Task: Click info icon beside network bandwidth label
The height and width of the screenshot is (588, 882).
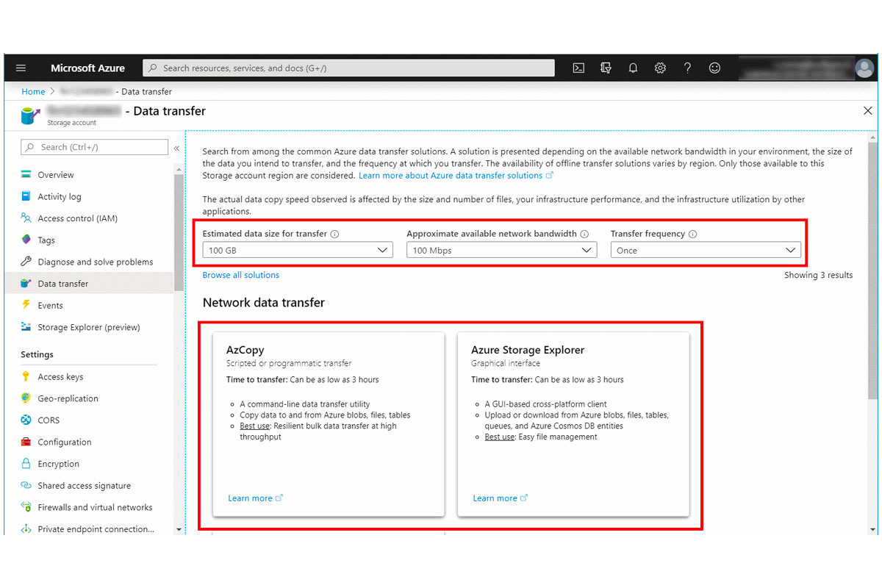Action: [x=584, y=234]
